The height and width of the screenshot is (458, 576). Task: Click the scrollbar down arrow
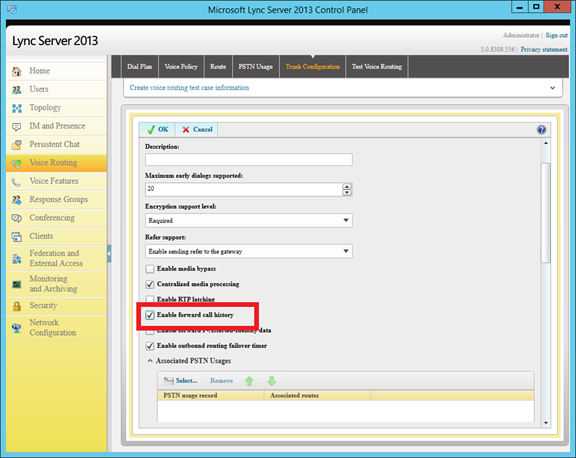click(x=546, y=423)
